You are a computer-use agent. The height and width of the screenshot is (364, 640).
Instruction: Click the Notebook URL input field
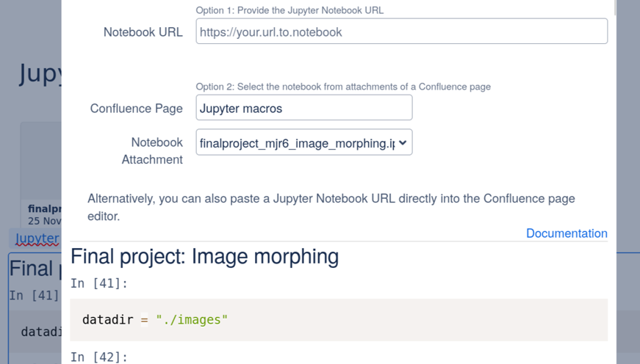coord(401,32)
